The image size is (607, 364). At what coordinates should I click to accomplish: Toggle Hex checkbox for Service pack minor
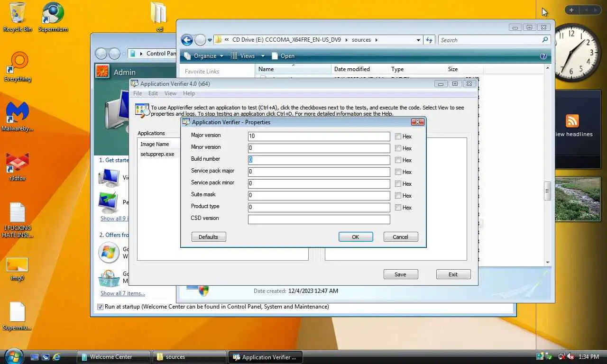tap(398, 184)
